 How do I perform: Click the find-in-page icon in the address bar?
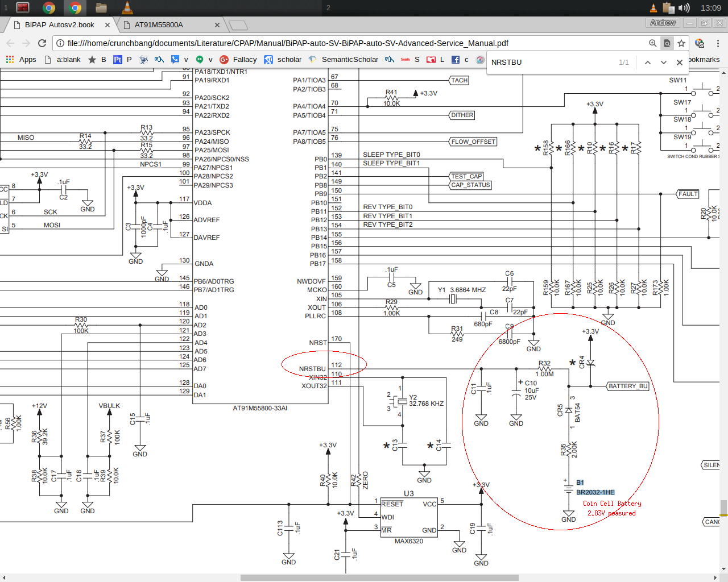coord(667,43)
